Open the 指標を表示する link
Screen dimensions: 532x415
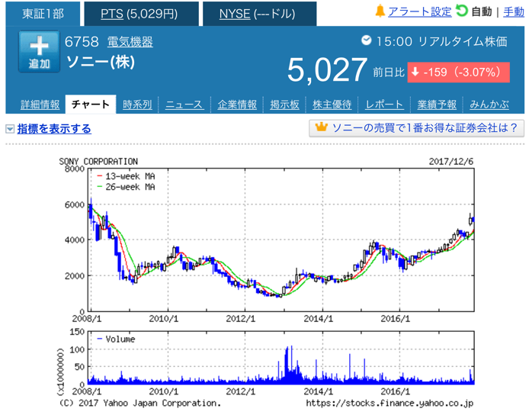(54, 129)
